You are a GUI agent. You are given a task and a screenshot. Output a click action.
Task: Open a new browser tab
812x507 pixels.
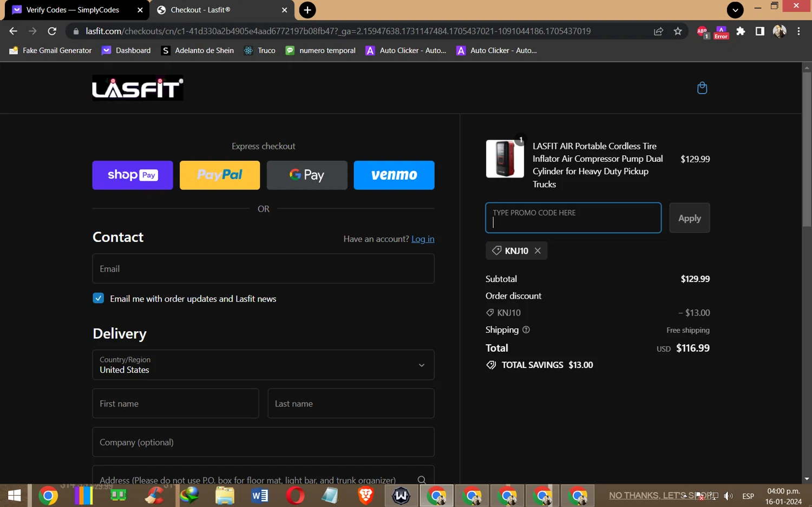tap(307, 10)
